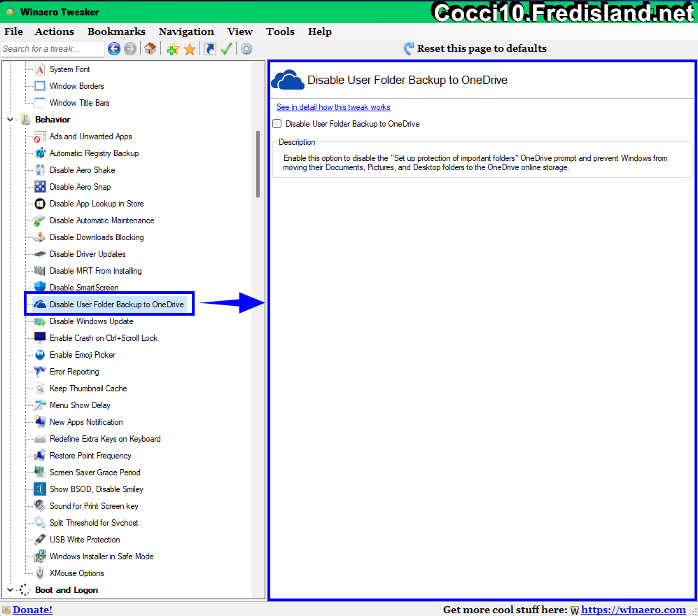This screenshot has height=616, width=698.
Task: Go to the Home page icon
Action: 150,48
